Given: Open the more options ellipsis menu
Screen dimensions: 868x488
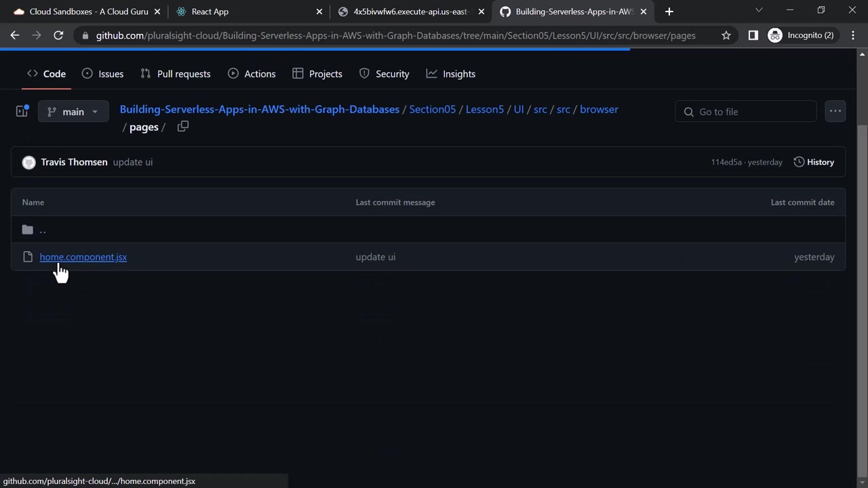Looking at the screenshot, I should tap(835, 111).
